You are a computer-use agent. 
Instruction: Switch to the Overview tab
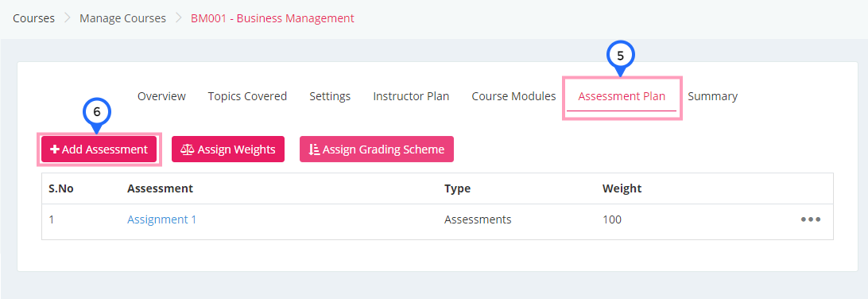[161, 96]
